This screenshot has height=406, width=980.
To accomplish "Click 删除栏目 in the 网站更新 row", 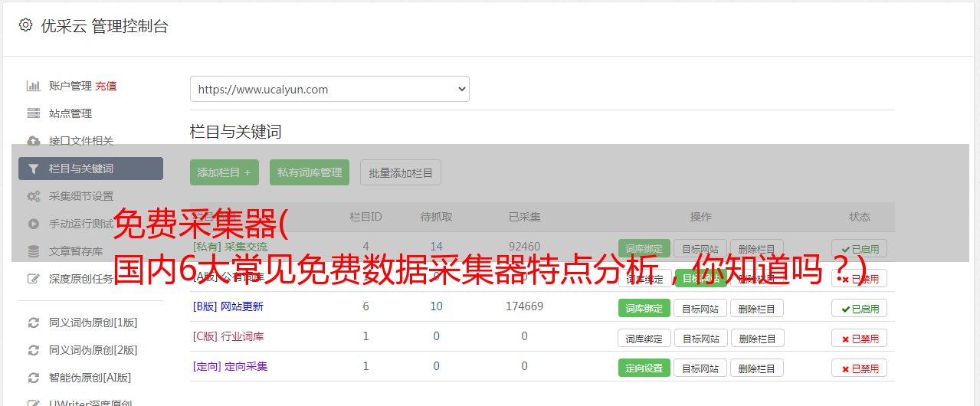I will click(757, 308).
